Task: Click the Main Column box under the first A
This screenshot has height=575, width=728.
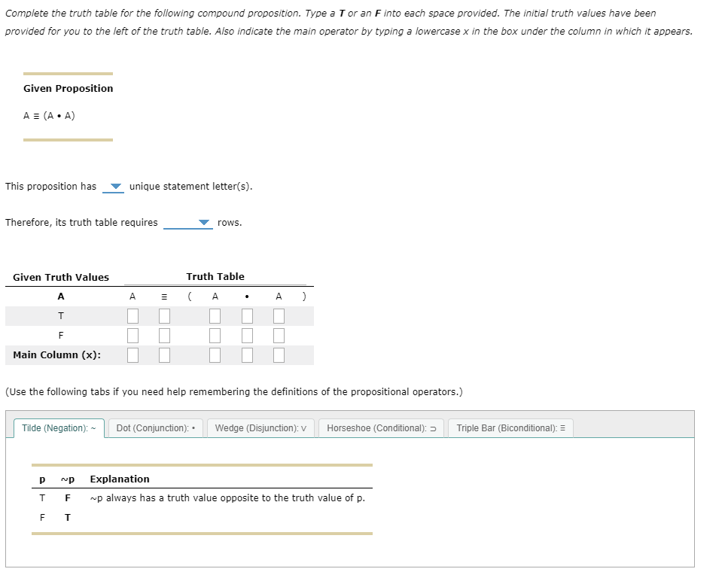Action: pos(133,354)
